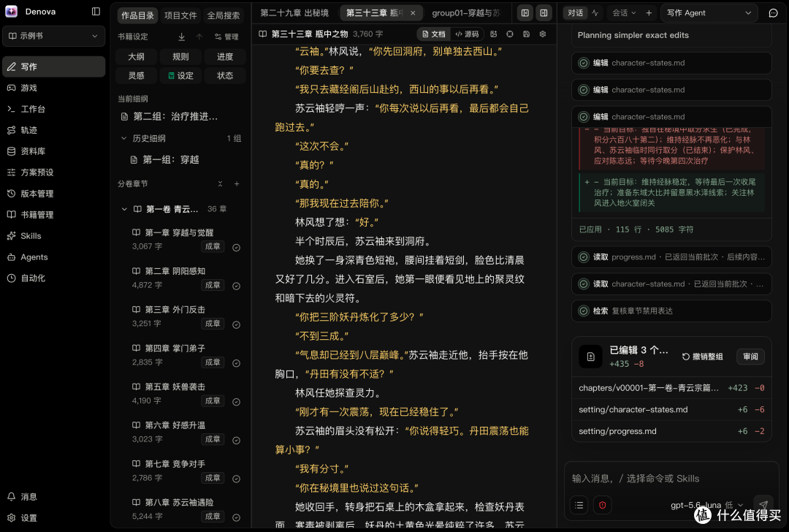Switch the editor to 文档 view
The image size is (789, 532).
click(x=434, y=34)
